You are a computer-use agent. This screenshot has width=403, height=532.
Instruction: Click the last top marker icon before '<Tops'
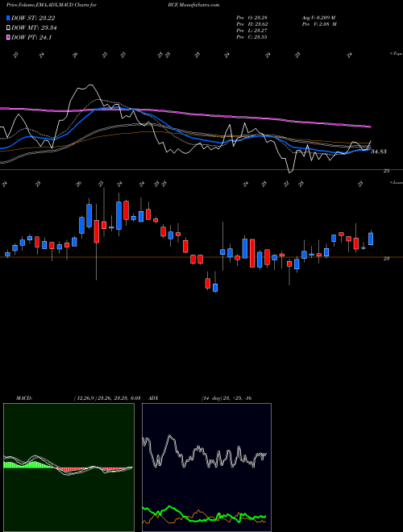click(x=349, y=55)
